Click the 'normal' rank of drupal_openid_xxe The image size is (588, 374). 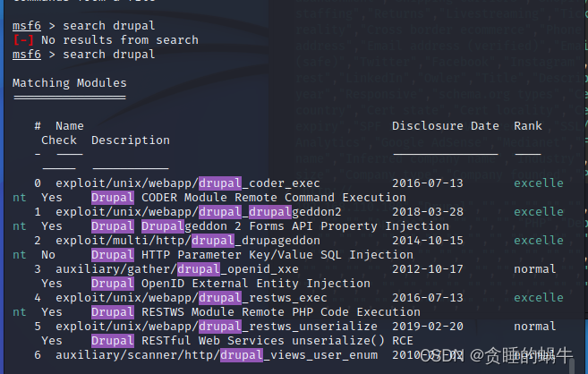click(x=535, y=269)
